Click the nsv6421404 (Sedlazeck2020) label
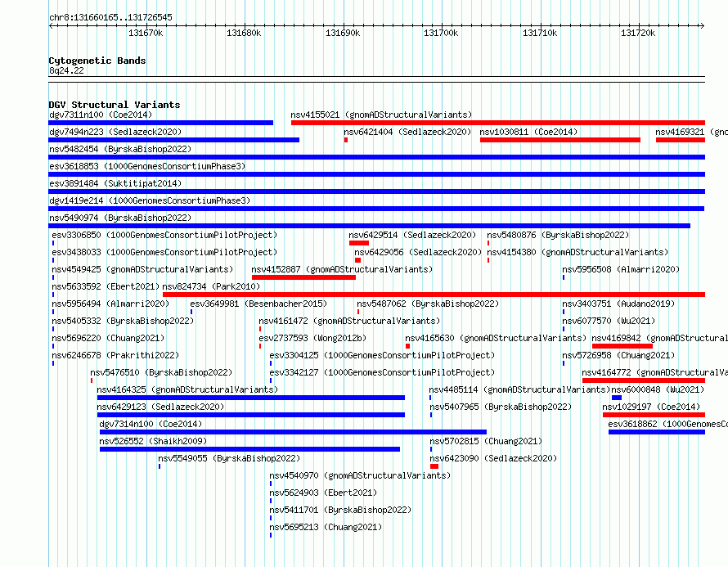 tap(407, 132)
